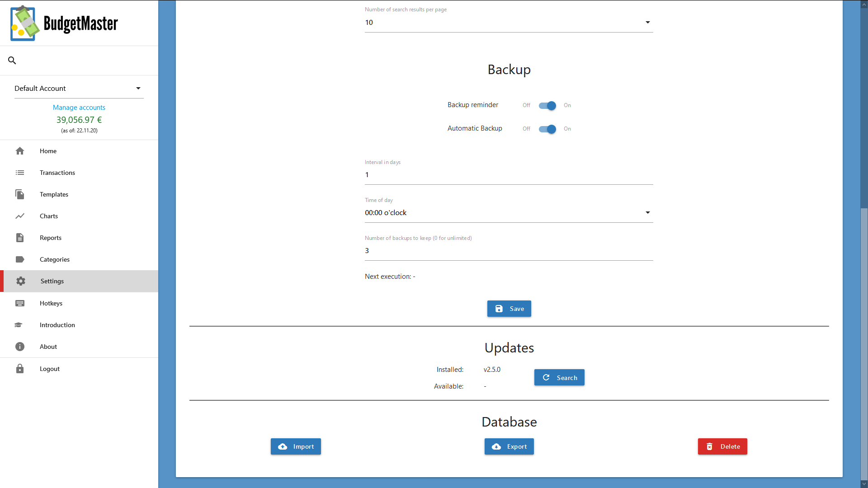This screenshot has height=488, width=868.
Task: Click the floppy disk icon on Save
Action: point(499,309)
